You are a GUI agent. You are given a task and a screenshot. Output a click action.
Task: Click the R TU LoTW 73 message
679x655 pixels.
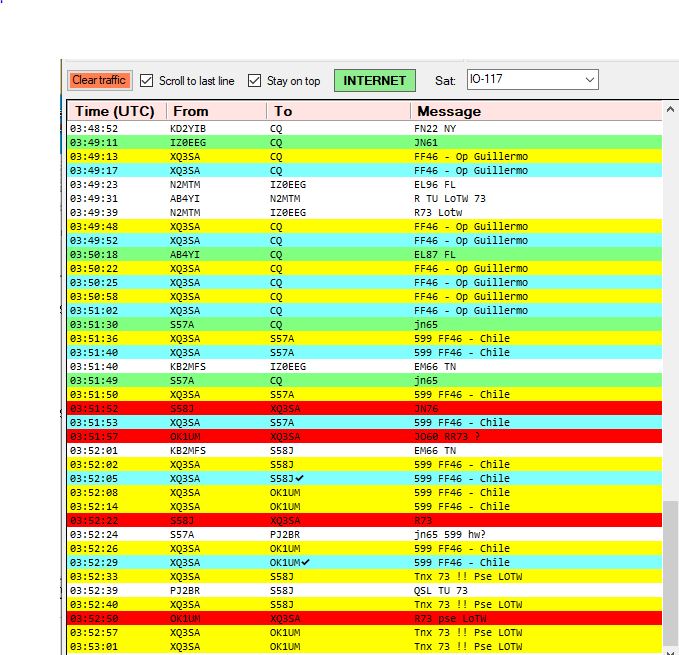pyautogui.click(x=449, y=199)
